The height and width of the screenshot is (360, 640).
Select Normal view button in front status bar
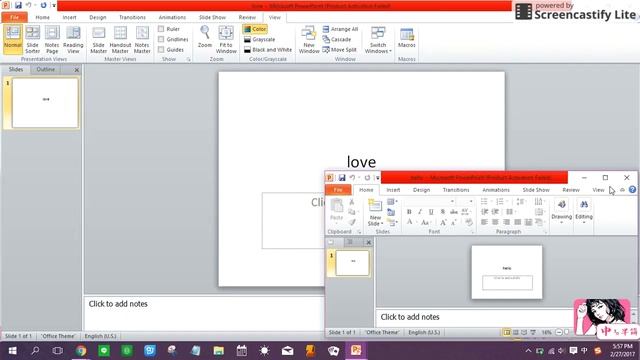507,332
